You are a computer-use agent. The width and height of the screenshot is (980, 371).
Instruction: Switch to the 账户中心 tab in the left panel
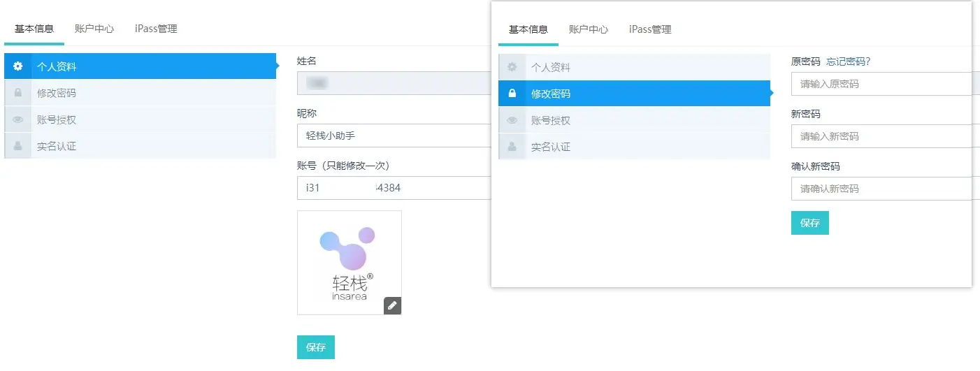pos(94,29)
